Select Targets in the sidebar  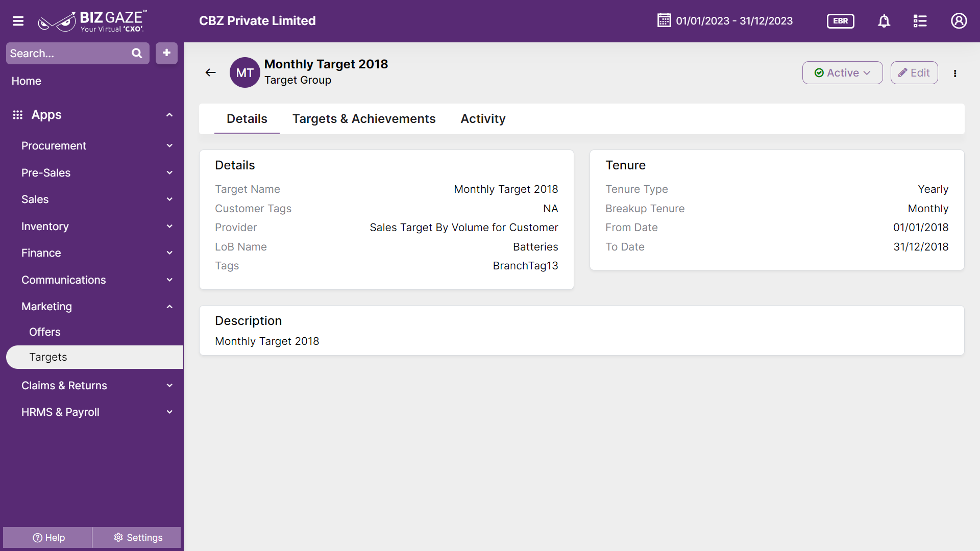pyautogui.click(x=94, y=357)
